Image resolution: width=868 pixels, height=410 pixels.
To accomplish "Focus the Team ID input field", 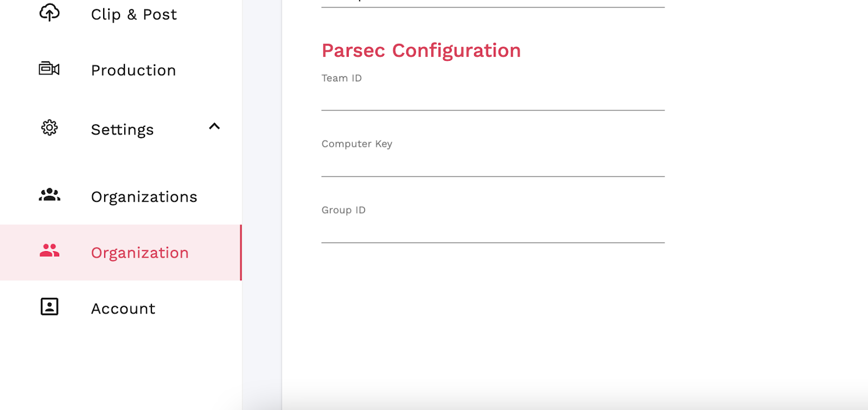I will (x=493, y=99).
